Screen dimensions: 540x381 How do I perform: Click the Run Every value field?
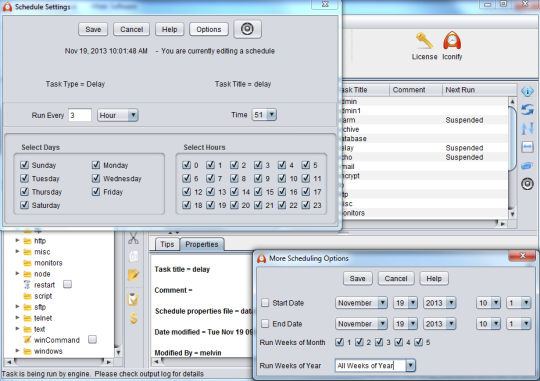80,115
